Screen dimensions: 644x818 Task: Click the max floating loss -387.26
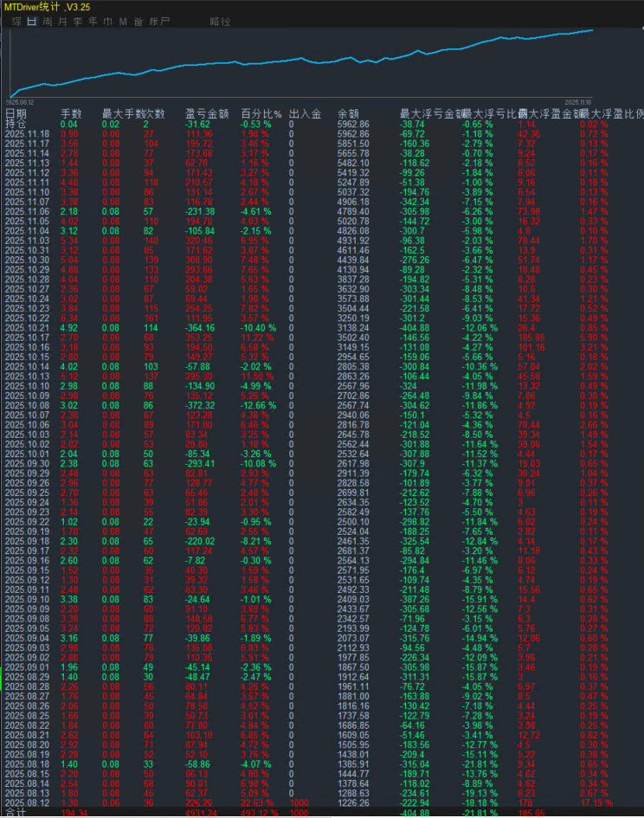pos(415,599)
